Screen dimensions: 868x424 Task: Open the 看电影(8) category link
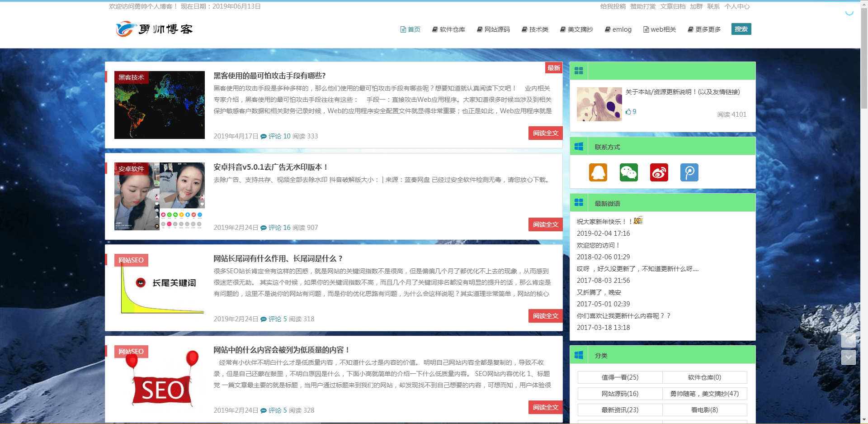704,410
